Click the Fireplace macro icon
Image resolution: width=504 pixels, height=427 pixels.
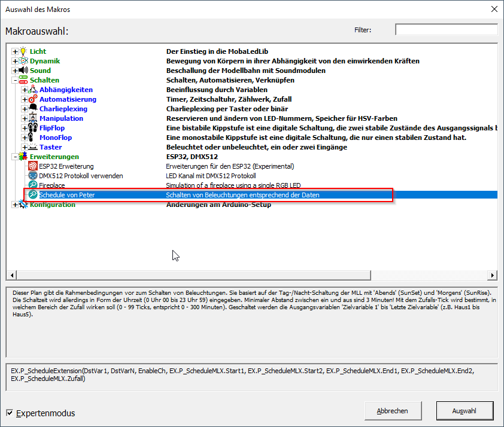click(33, 185)
